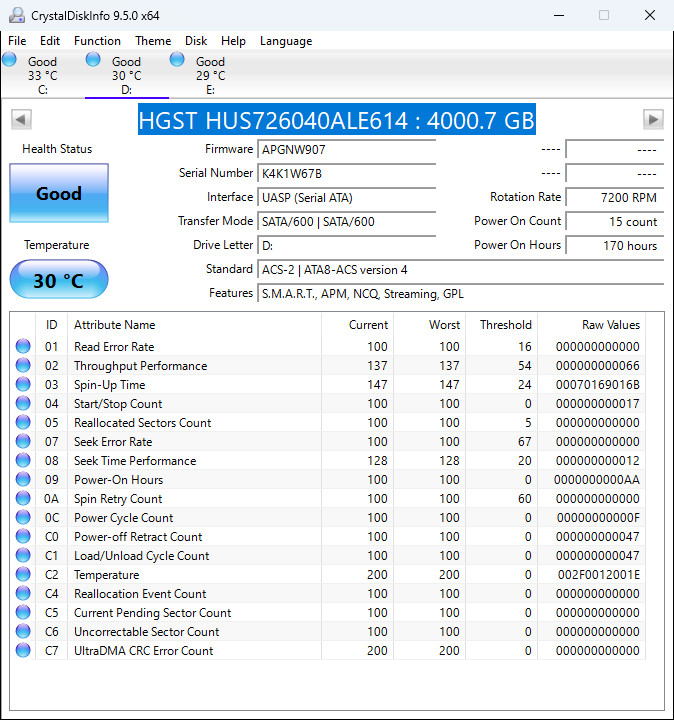
Task: Open the Theme menu
Action: 153,41
